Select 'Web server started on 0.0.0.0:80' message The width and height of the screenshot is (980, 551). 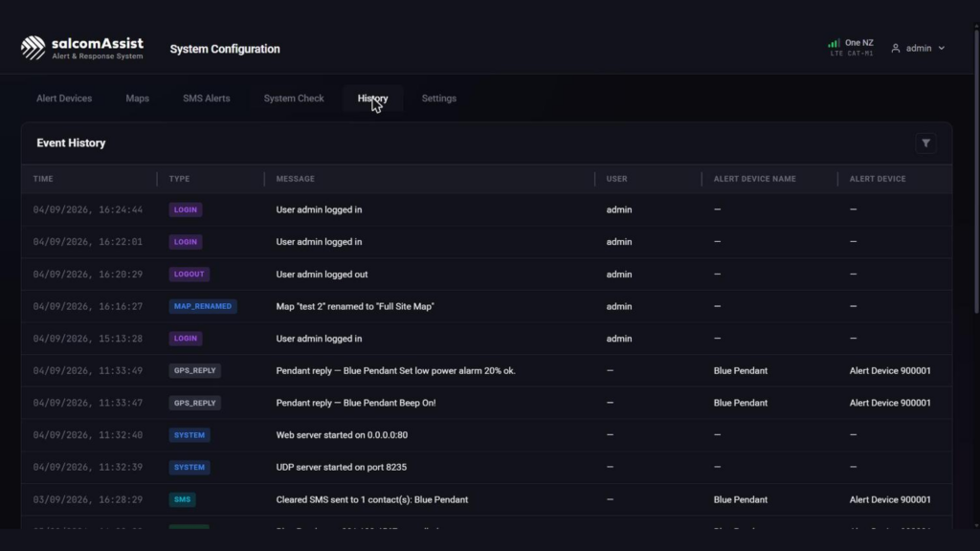[x=342, y=435]
